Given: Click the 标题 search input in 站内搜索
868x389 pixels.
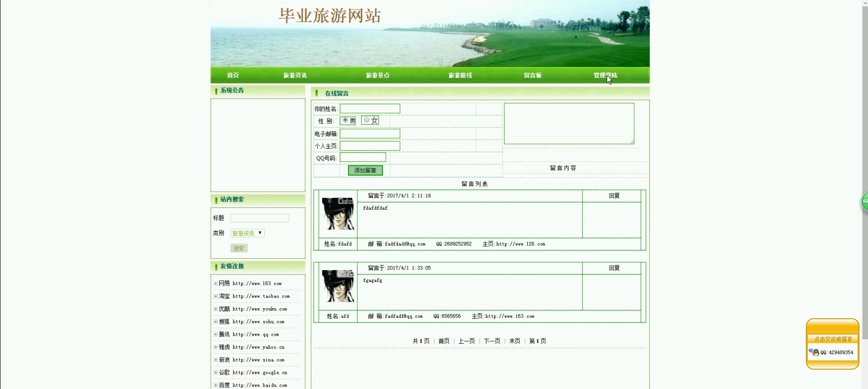Looking at the screenshot, I should pos(260,218).
